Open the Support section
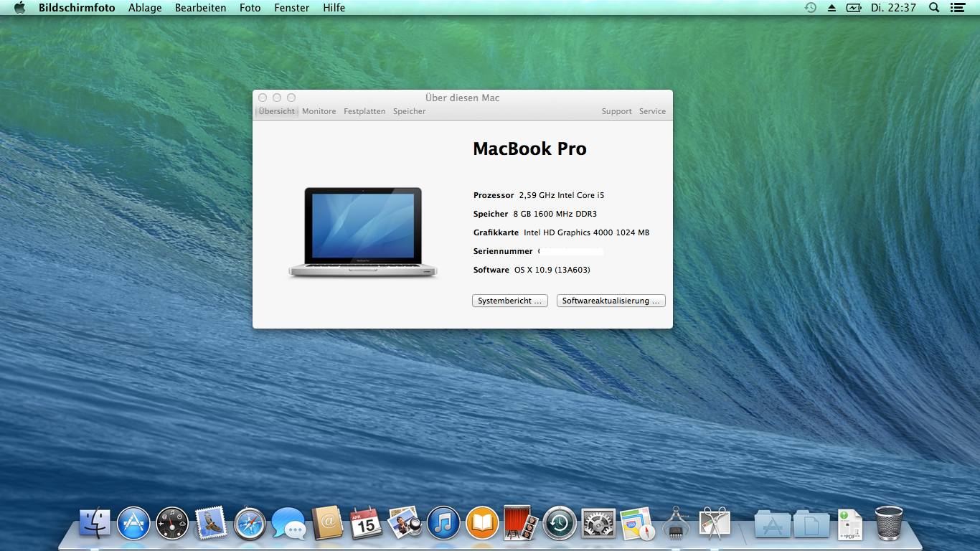The height and width of the screenshot is (551, 980). click(x=617, y=111)
